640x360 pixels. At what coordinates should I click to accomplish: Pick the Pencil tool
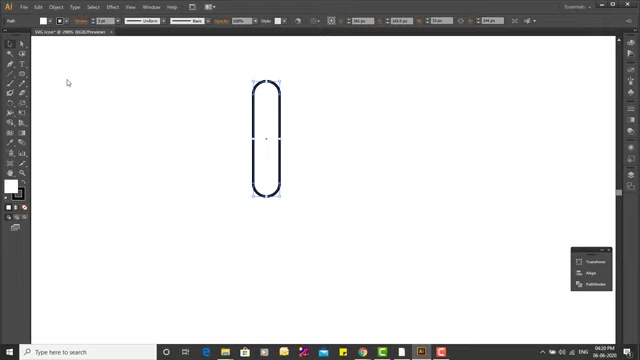coord(22,84)
